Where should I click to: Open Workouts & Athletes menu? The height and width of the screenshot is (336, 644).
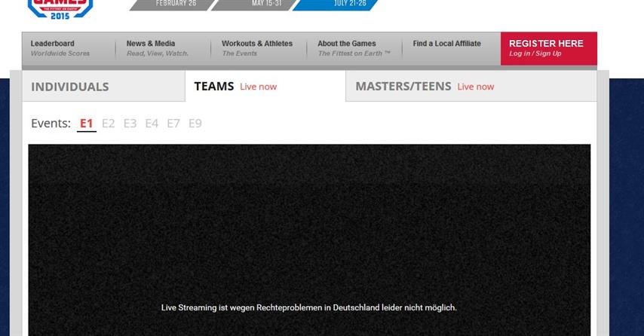(x=259, y=48)
